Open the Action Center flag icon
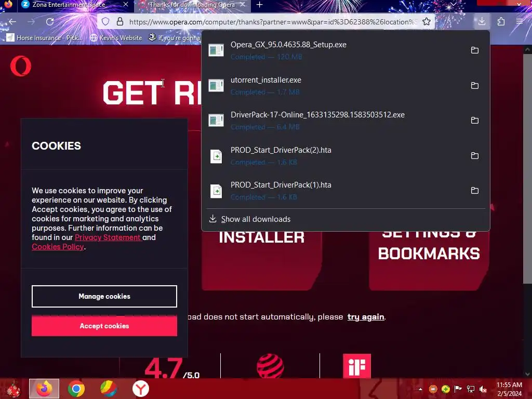The width and height of the screenshot is (532, 399). click(458, 389)
